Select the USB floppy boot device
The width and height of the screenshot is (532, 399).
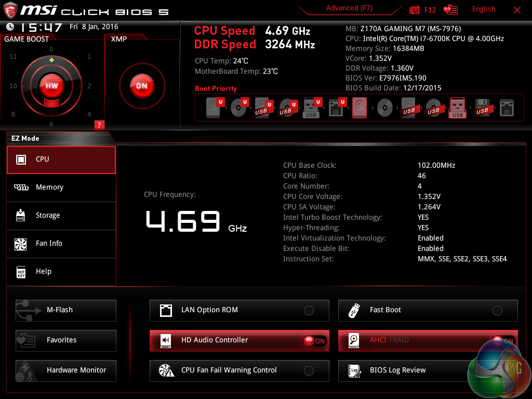tap(482, 108)
